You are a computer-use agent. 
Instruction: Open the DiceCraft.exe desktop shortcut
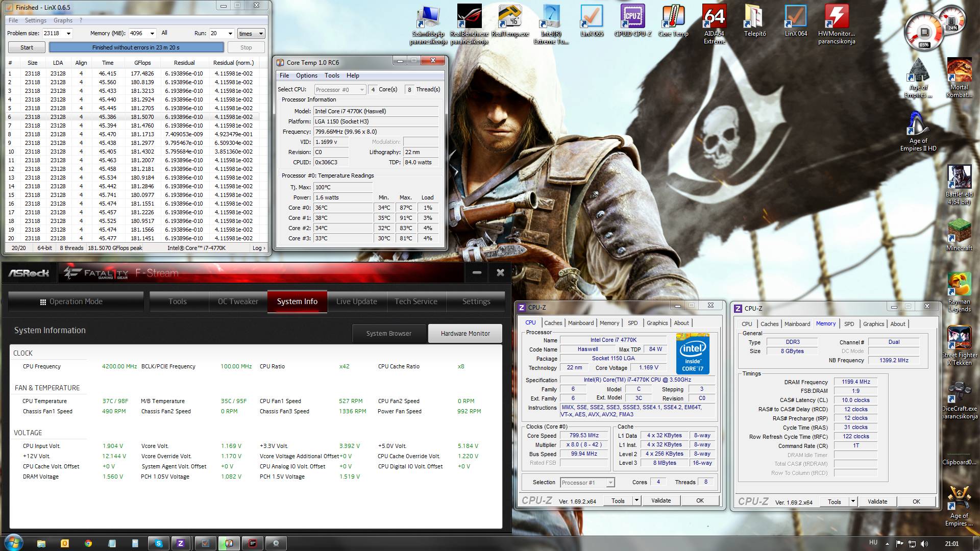pos(960,399)
